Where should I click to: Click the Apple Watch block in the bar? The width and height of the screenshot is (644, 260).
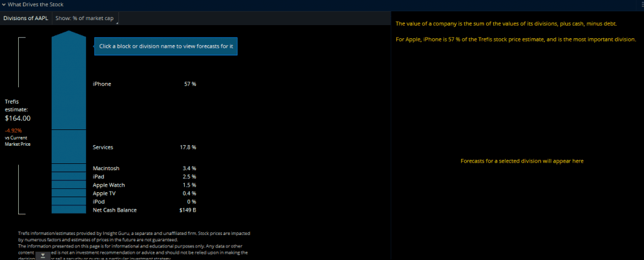69,185
